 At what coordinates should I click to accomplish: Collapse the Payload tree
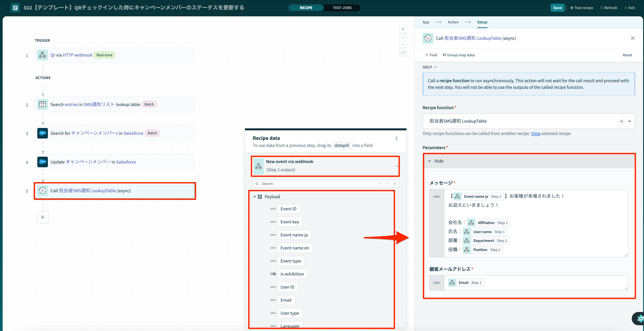click(254, 197)
